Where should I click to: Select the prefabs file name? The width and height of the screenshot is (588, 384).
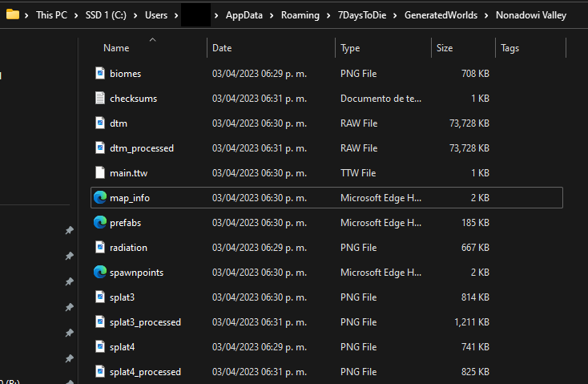(x=125, y=223)
